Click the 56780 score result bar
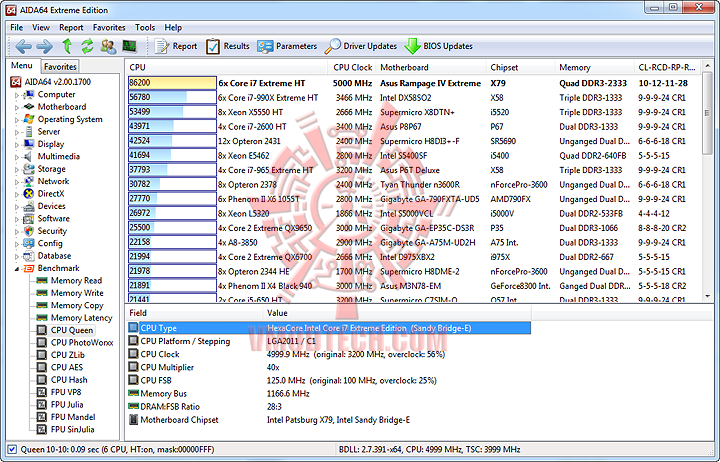 tap(172, 97)
